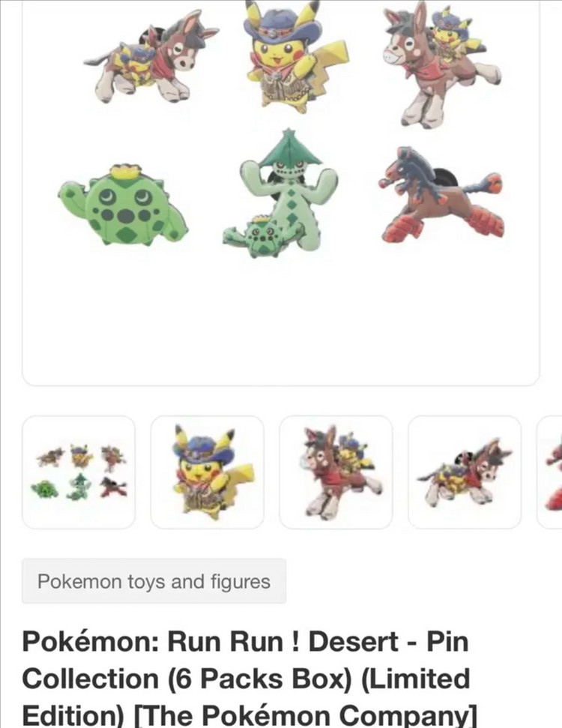Click the empty white area of main image
562x728 pixels.
coord(281,320)
